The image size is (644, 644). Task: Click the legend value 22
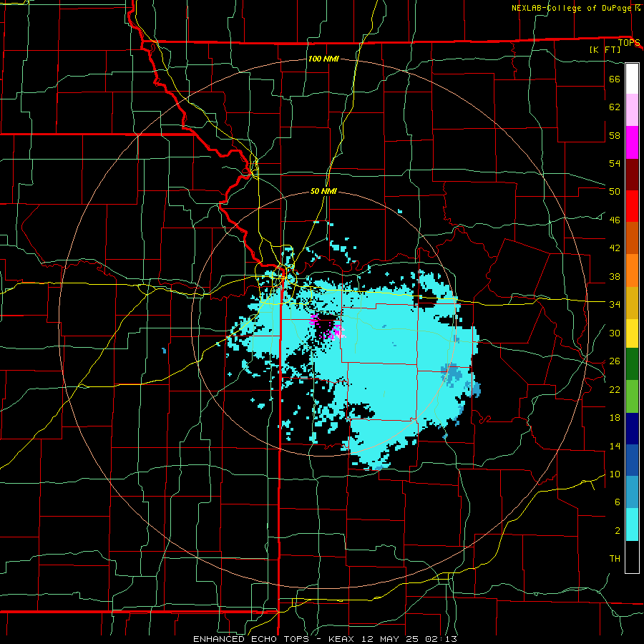click(x=615, y=389)
